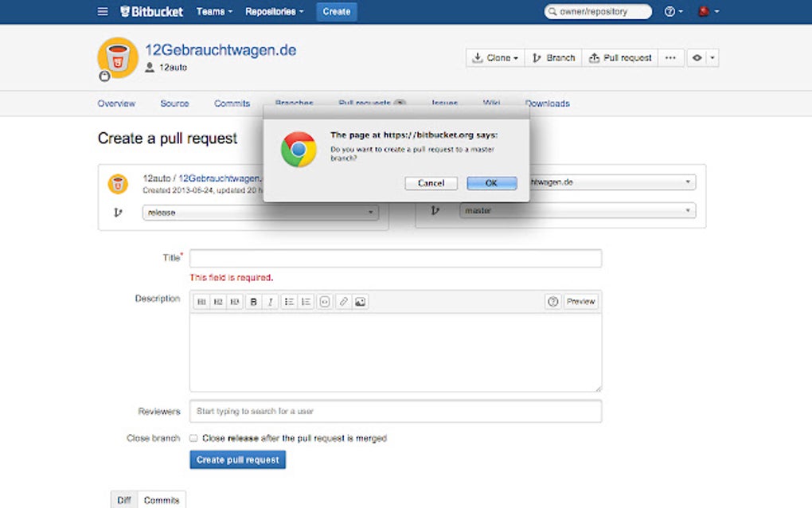Click the Create pull request button
Viewport: 812px width, 508px height.
click(237, 459)
